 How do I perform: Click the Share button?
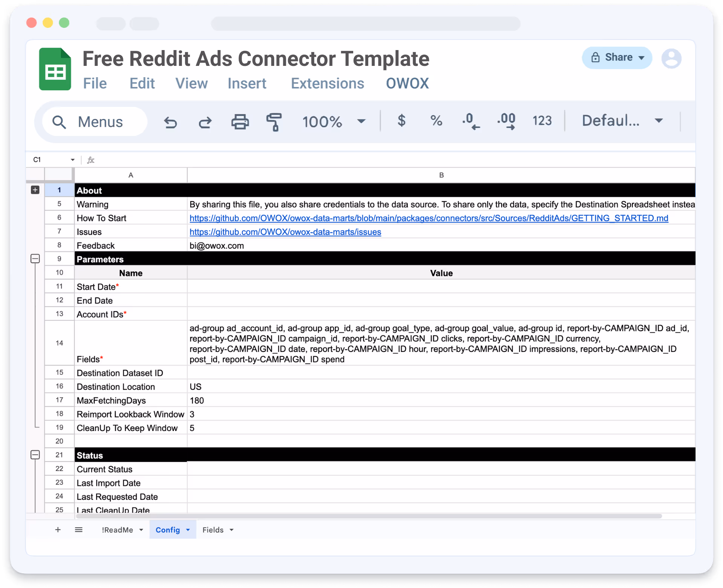pyautogui.click(x=617, y=58)
